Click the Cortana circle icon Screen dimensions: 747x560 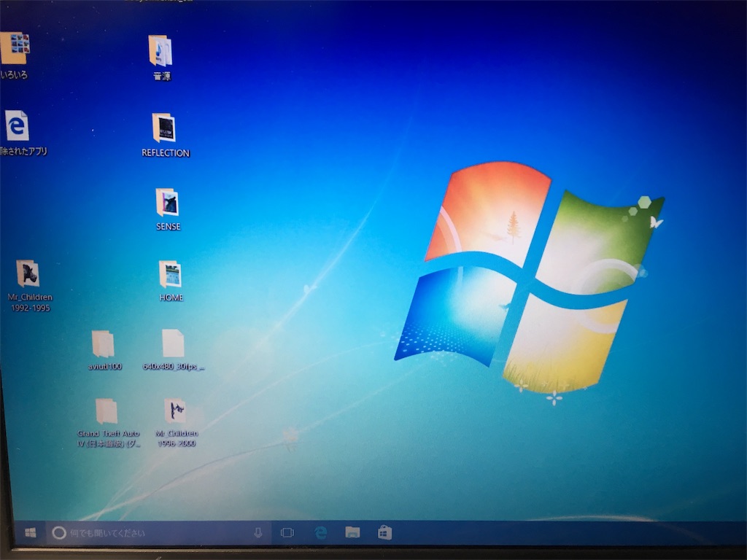pos(59,532)
